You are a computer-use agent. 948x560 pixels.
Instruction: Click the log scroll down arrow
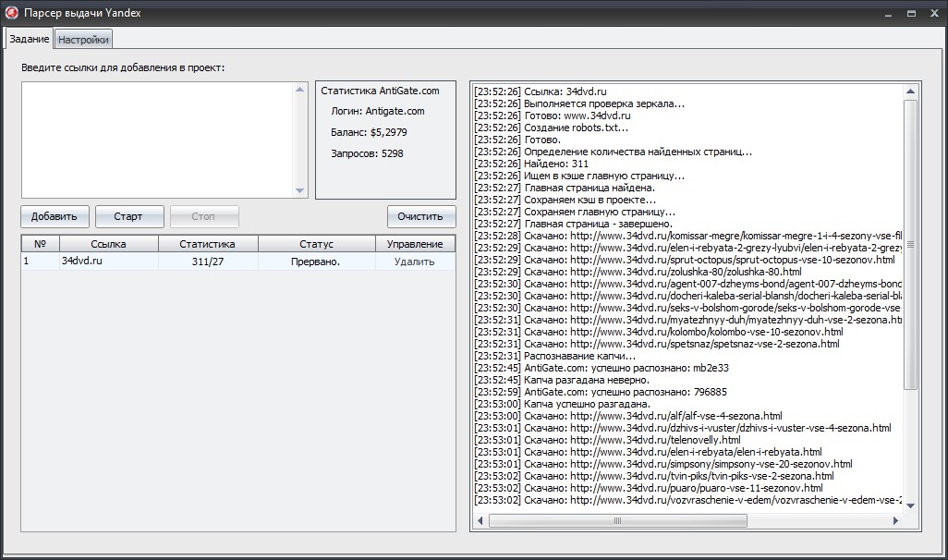910,505
